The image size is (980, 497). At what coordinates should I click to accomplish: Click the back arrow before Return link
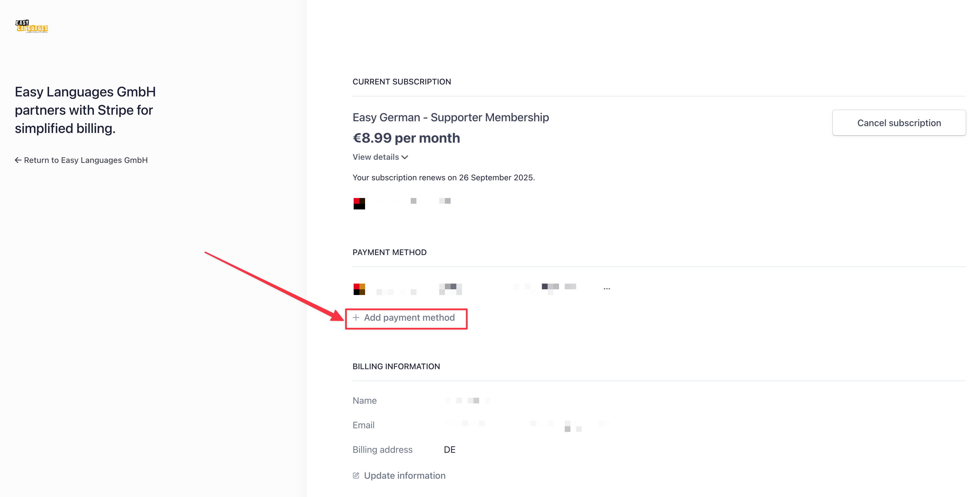coord(18,160)
